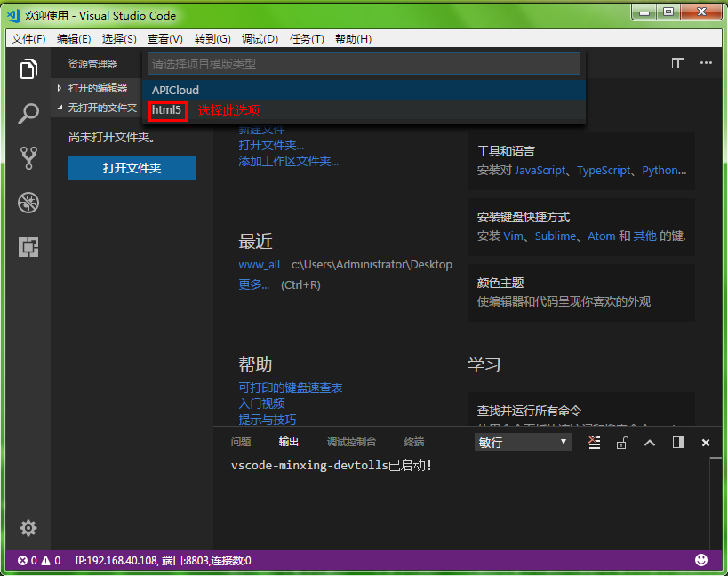This screenshot has height=576, width=728.
Task: Toggle panel layout icon beside close
Action: coord(678,442)
